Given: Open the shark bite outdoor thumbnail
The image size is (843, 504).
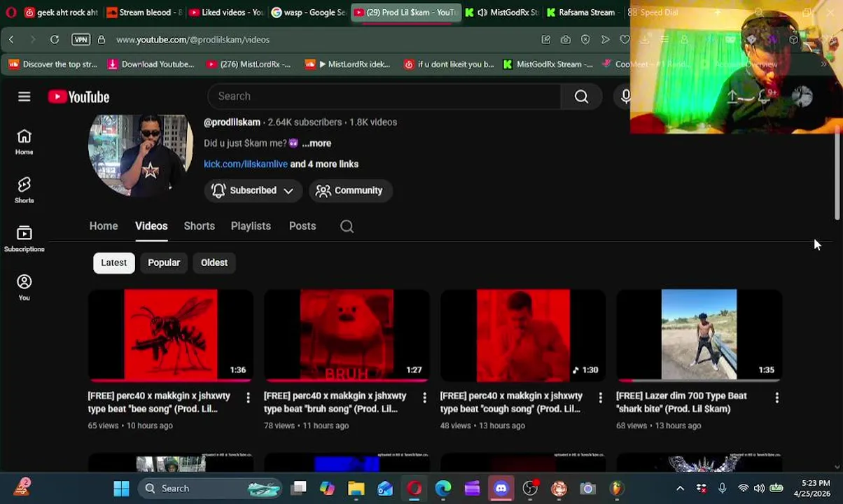Looking at the screenshot, I should click(x=699, y=335).
